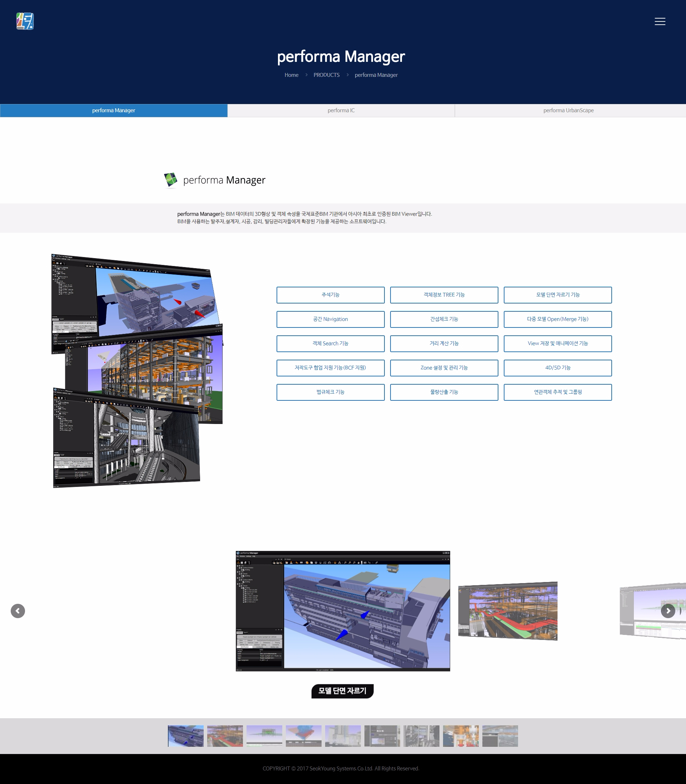The image size is (686, 784).
Task: Select fourth thumbnail with blue model
Action: point(304,736)
